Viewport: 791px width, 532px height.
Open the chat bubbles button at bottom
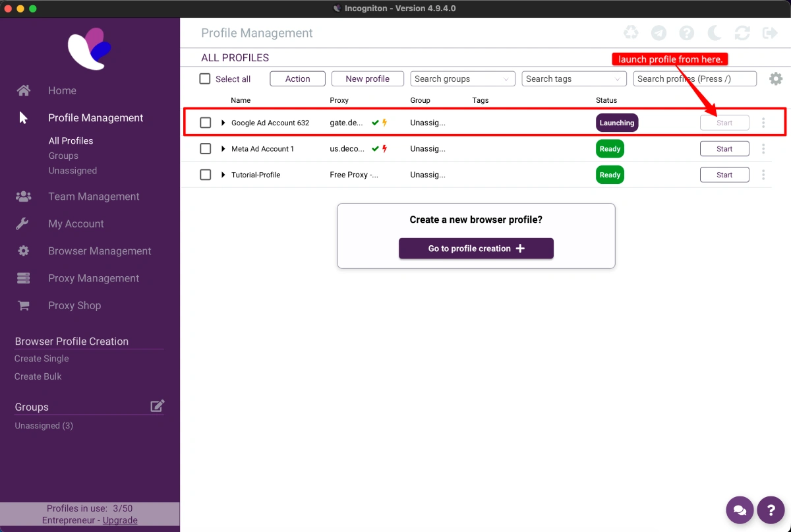click(x=740, y=510)
